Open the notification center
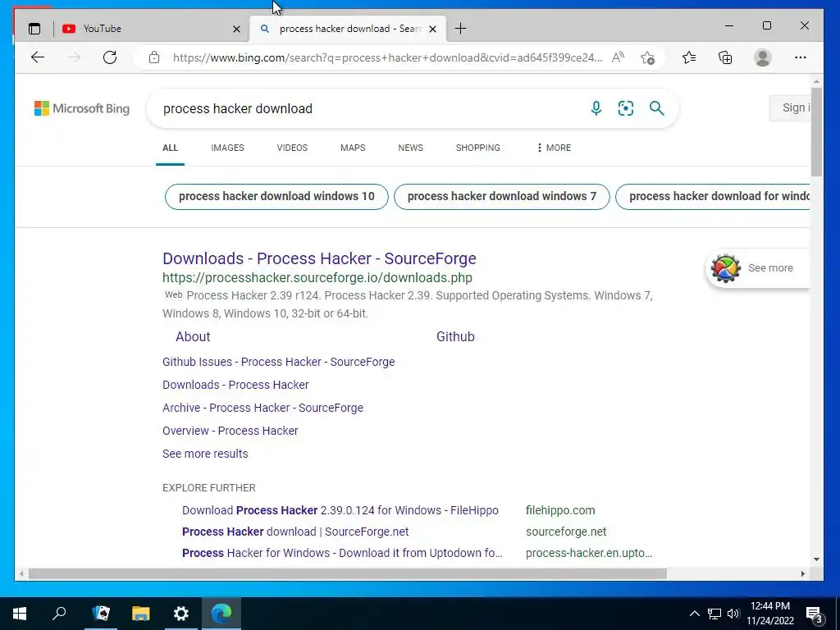 click(x=815, y=614)
